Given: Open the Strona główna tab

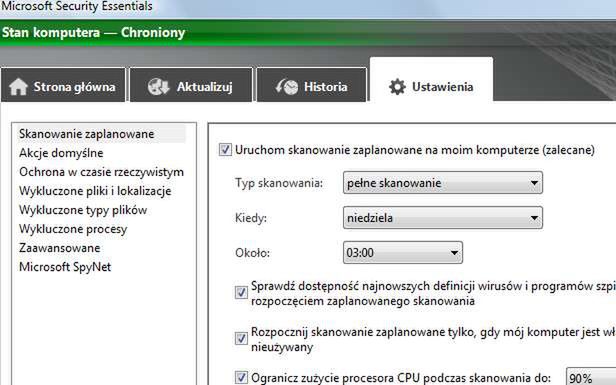Looking at the screenshot, I should pyautogui.click(x=63, y=85).
